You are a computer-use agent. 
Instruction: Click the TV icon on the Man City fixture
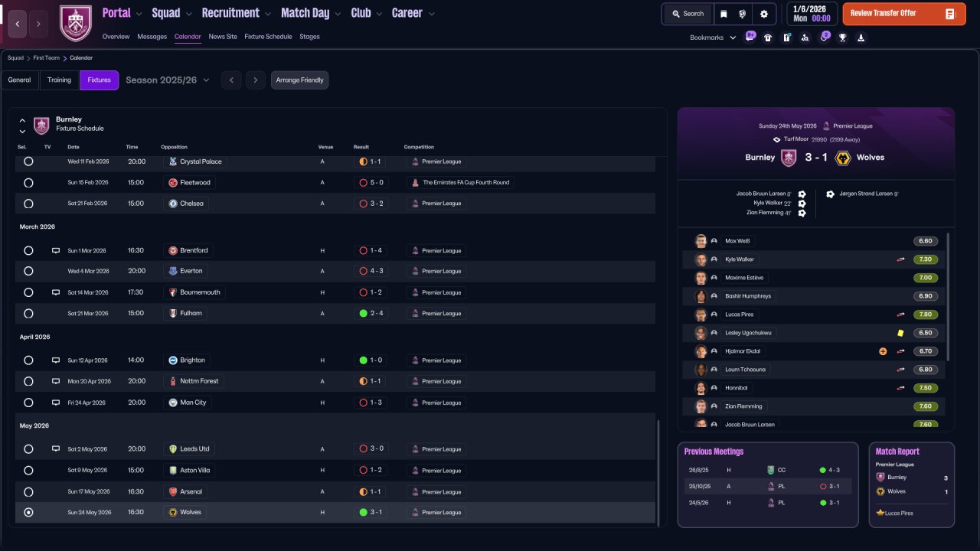[56, 403]
